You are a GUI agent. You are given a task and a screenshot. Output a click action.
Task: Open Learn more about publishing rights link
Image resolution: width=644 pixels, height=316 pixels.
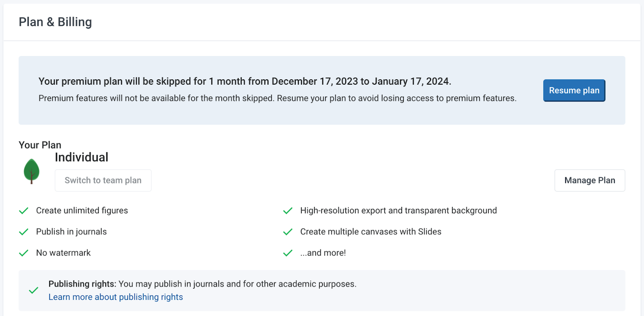(x=116, y=297)
